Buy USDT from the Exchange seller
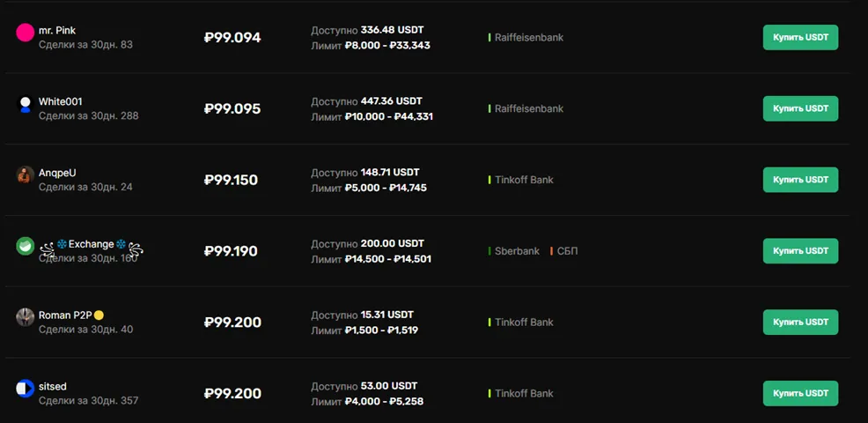This screenshot has height=423, width=868. (800, 251)
